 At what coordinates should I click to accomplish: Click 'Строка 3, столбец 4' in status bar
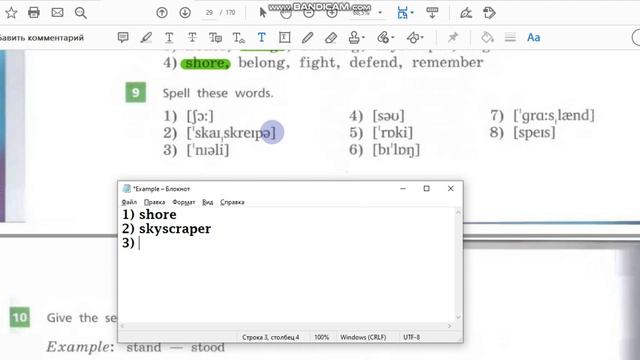(x=271, y=337)
